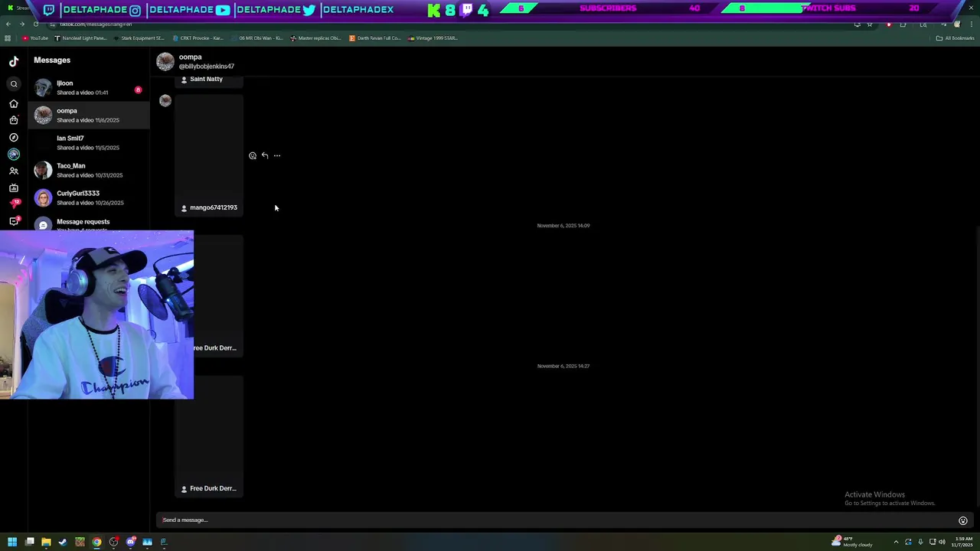Open emoji picker in message box
The width and height of the screenshot is (980, 551).
click(x=963, y=520)
